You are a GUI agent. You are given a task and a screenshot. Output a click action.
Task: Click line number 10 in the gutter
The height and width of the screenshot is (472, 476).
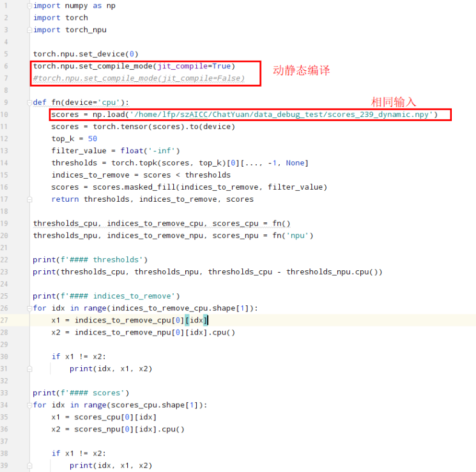pyautogui.click(x=4, y=115)
